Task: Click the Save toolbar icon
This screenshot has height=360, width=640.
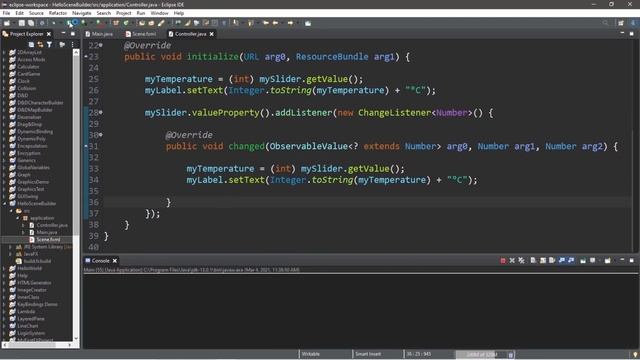Action: tap(22, 23)
